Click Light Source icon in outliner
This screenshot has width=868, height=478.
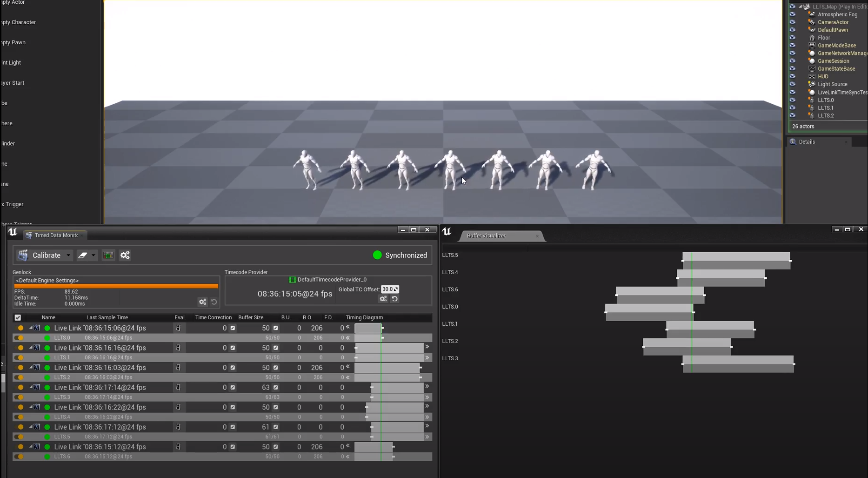point(812,84)
